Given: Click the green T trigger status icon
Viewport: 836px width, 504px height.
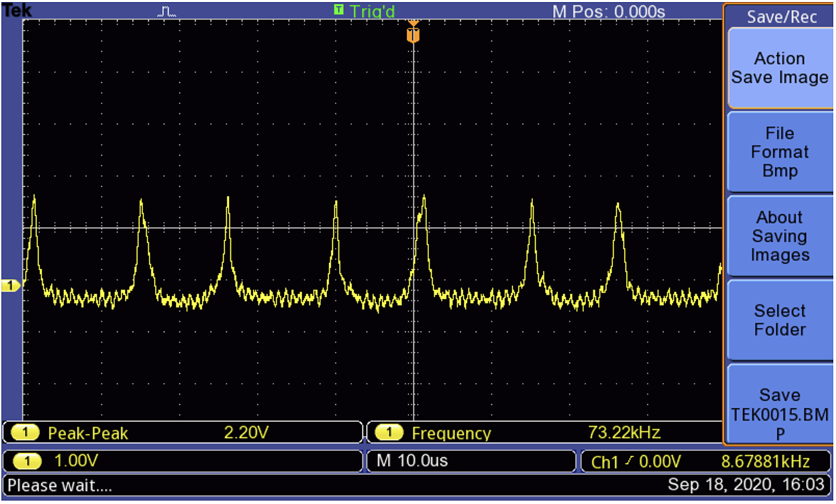Looking at the screenshot, I should click(x=339, y=10).
